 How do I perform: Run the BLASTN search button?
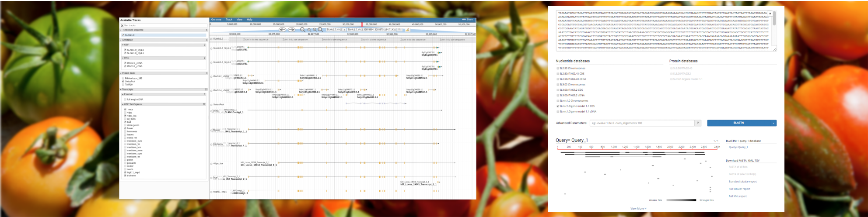pos(738,123)
